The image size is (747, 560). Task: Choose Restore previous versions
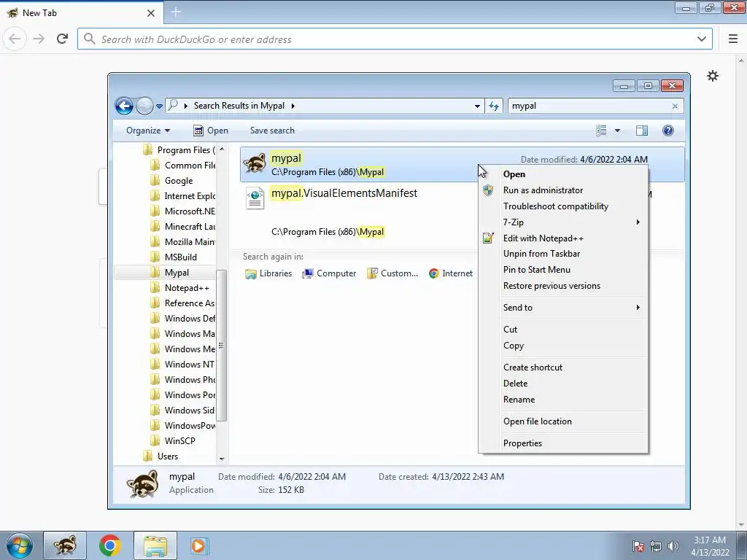(564, 286)
